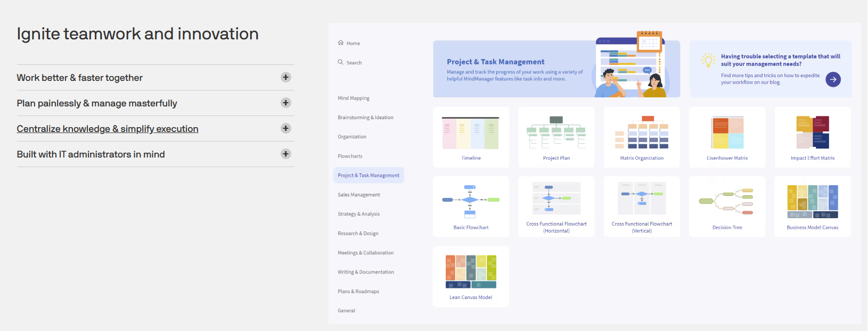This screenshot has width=868, height=331.
Task: Expand Plan painlessly & manage masterfully section
Action: click(286, 103)
